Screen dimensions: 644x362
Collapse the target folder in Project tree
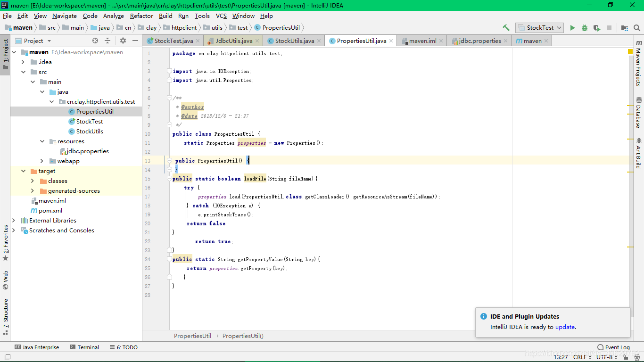pyautogui.click(x=23, y=171)
